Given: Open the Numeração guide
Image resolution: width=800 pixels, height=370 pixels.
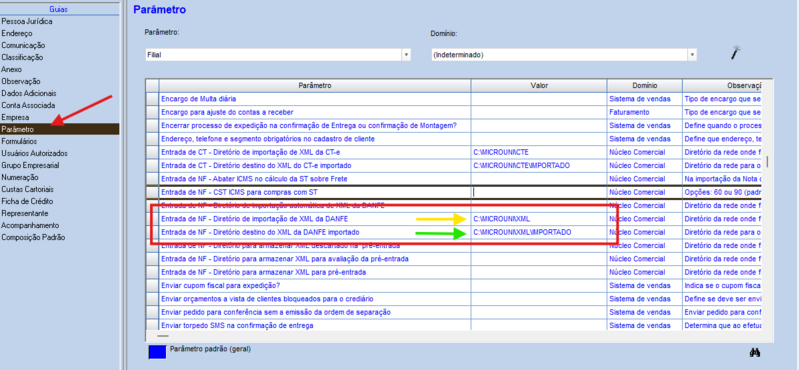Looking at the screenshot, I should coord(19,177).
